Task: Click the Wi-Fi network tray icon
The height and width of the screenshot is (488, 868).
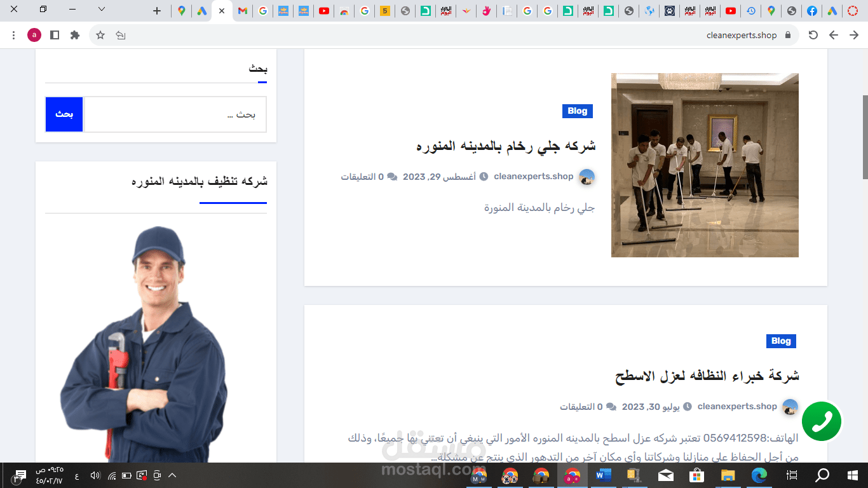Action: [112, 475]
